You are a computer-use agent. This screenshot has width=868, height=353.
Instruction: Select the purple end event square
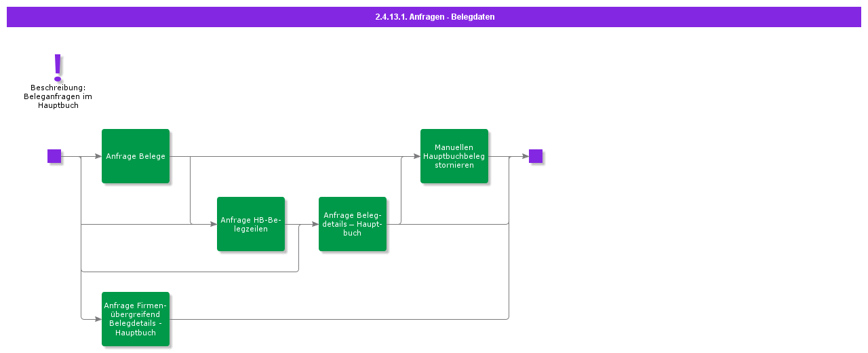(x=536, y=156)
